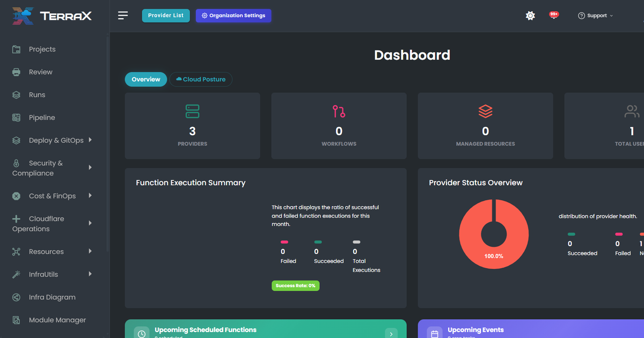Click Function Execution Summary heading

tap(191, 183)
